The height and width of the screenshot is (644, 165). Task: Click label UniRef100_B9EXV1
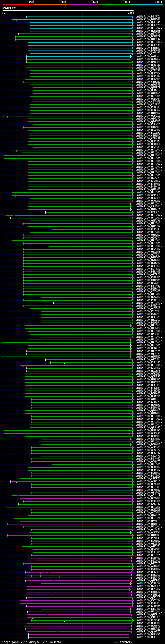pos(148,634)
